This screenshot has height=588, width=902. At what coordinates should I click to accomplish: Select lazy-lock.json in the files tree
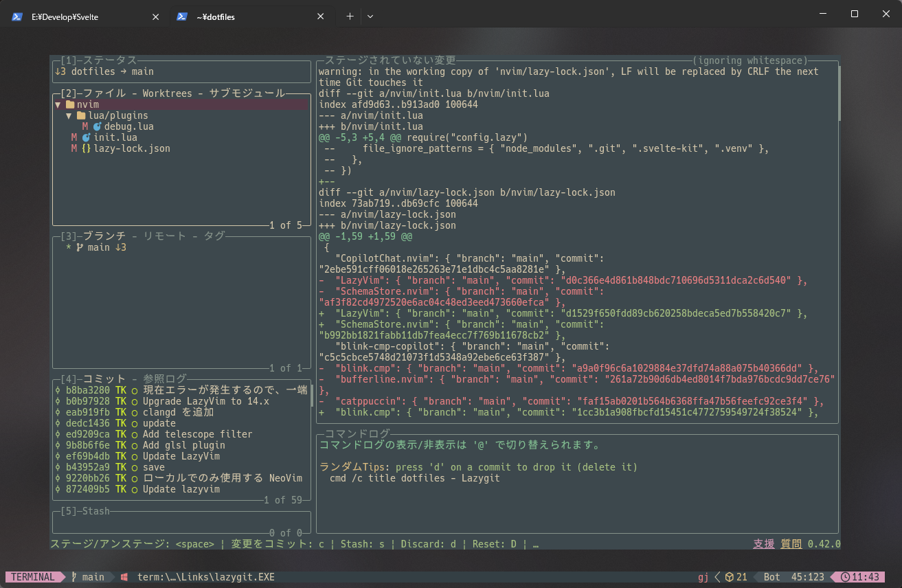(132, 148)
